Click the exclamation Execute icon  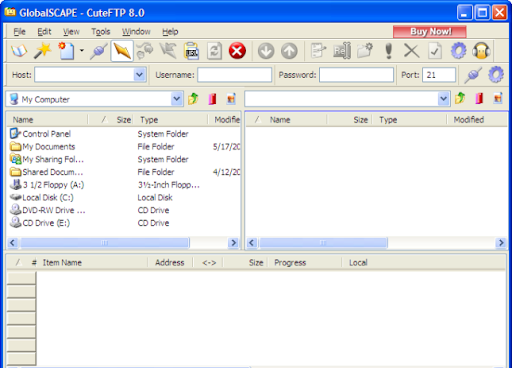point(388,51)
